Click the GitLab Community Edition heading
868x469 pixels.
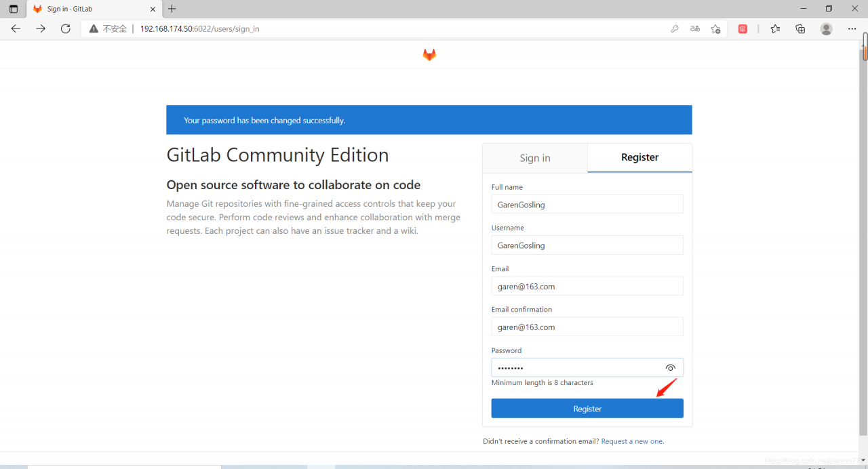(277, 155)
